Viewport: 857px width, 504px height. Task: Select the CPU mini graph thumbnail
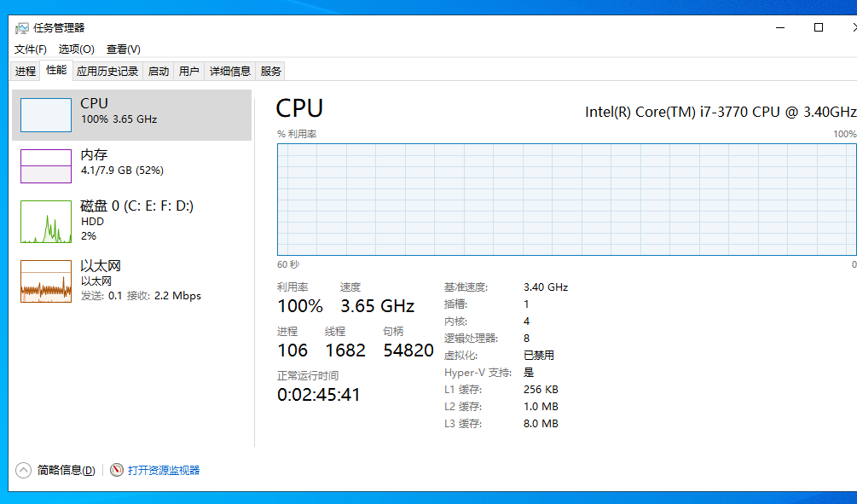tap(46, 115)
